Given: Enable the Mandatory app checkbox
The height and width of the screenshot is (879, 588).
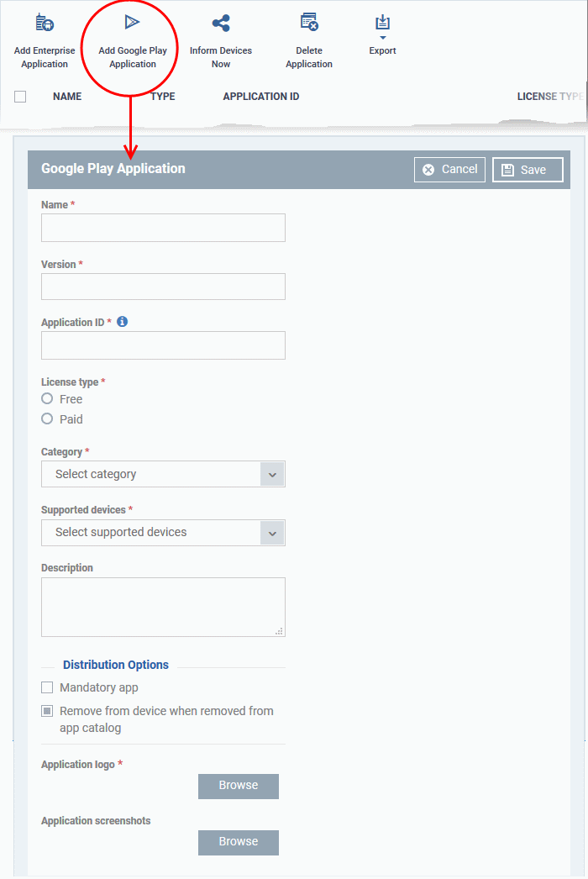Looking at the screenshot, I should click(46, 687).
